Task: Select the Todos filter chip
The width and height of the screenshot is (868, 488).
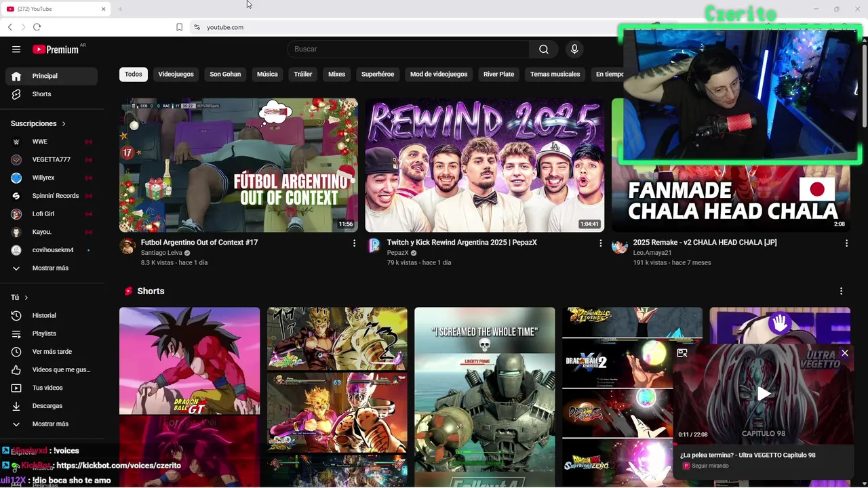Action: point(134,74)
